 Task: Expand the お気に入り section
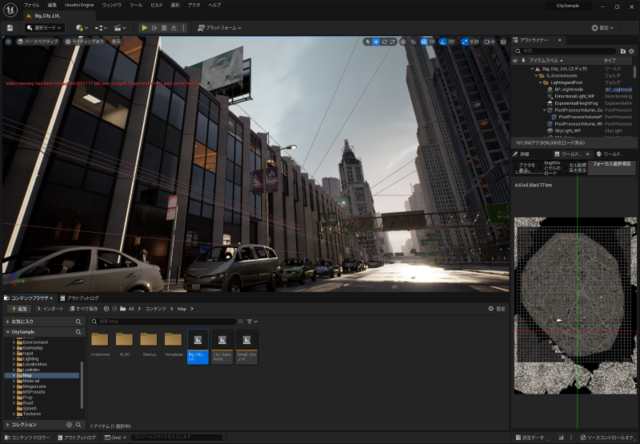point(8,322)
